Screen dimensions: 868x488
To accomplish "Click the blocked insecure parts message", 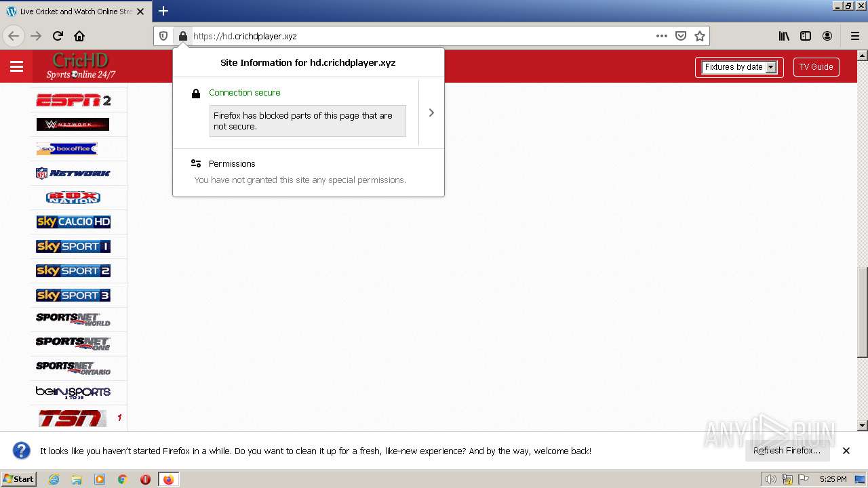I will (x=308, y=121).
